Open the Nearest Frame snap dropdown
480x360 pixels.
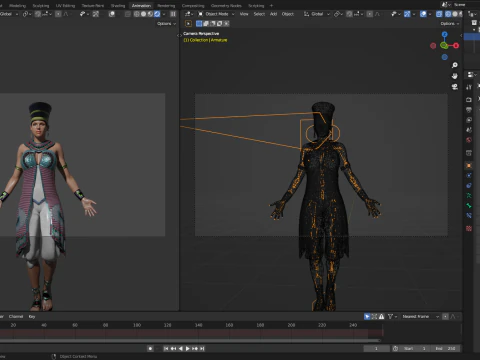point(420,316)
